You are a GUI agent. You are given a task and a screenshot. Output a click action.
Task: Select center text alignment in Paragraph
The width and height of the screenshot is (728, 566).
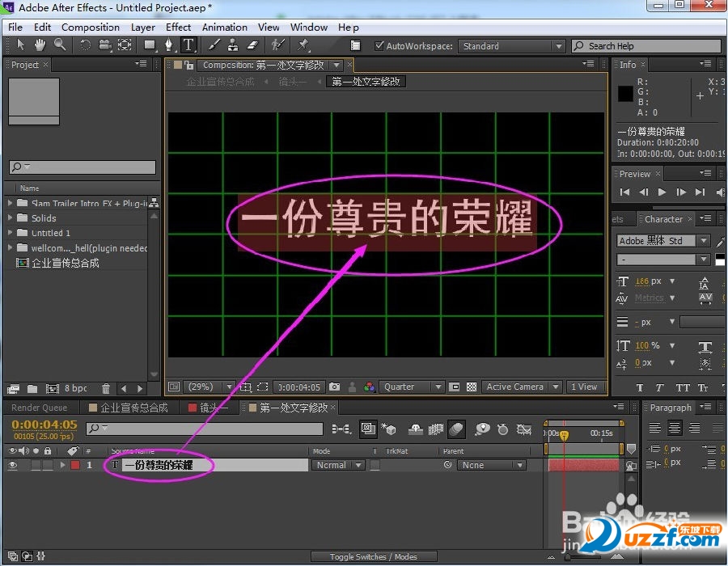click(x=675, y=428)
